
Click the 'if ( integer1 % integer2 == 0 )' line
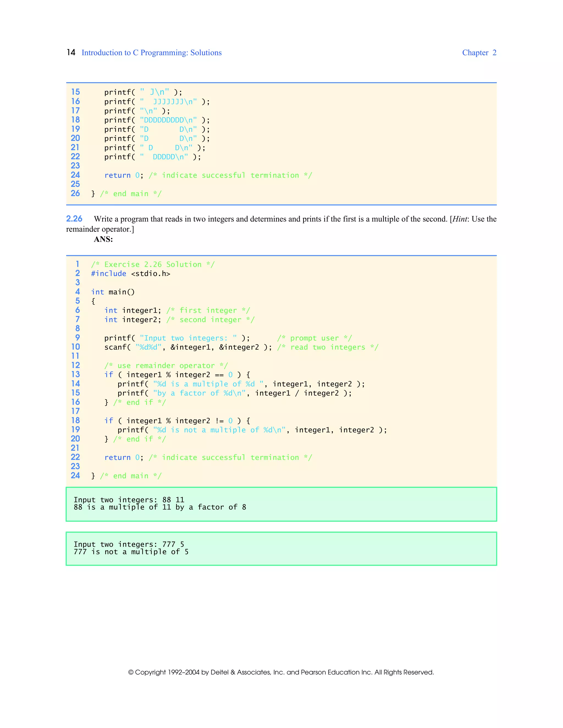coord(177,375)
